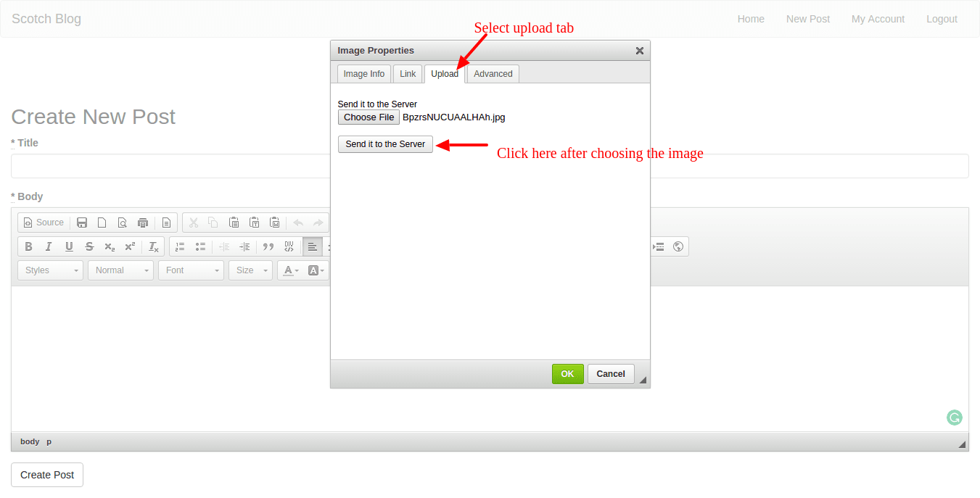Viewport: 980px width, 498px height.
Task: Click Send it to the Server button
Action: pyautogui.click(x=385, y=144)
